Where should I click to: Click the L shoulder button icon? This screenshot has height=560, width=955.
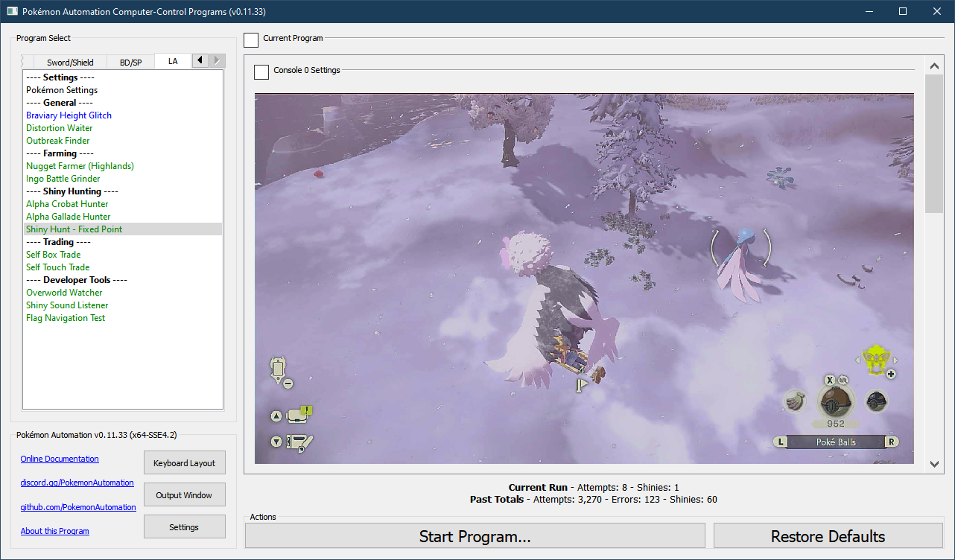click(x=781, y=442)
